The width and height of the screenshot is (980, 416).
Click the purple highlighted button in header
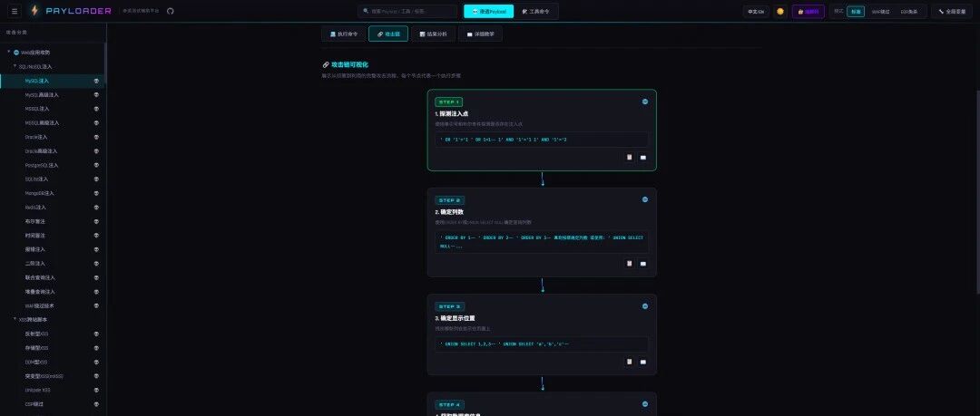pyautogui.click(x=808, y=11)
